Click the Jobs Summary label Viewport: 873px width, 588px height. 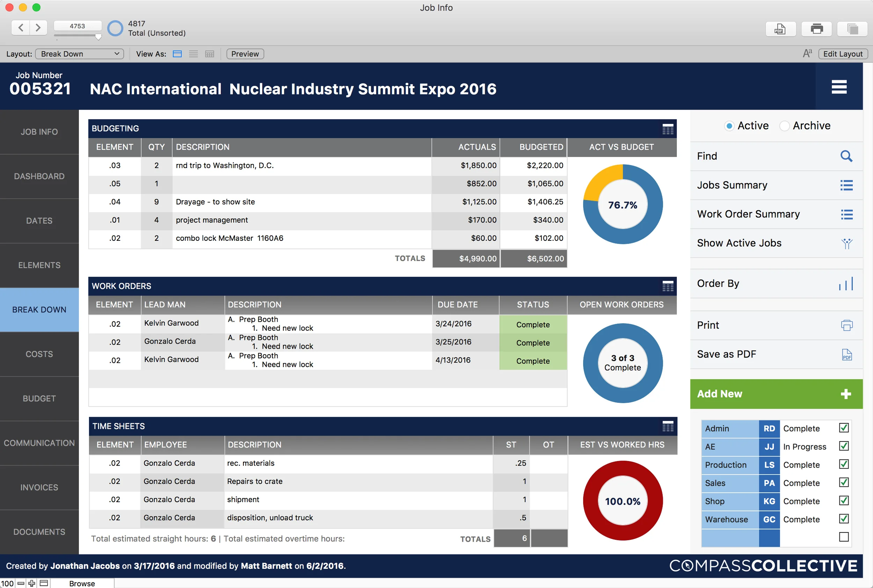point(732,185)
